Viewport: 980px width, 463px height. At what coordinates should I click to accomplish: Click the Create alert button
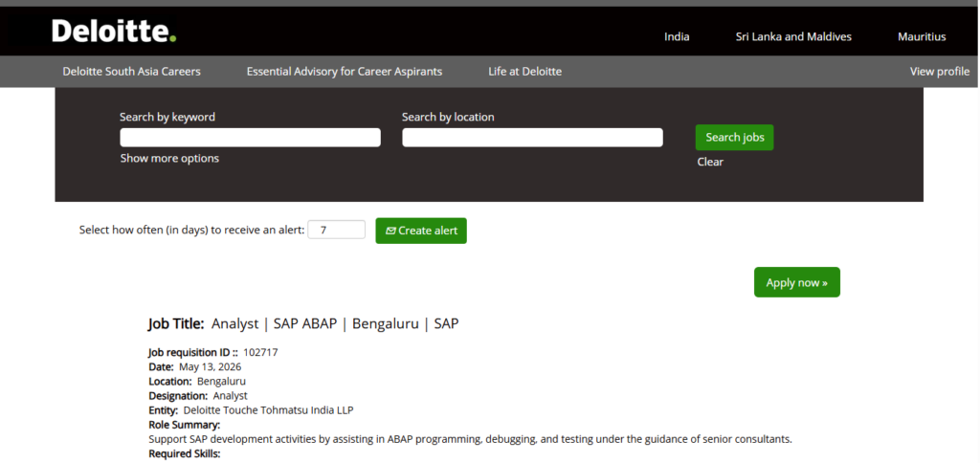coord(421,231)
